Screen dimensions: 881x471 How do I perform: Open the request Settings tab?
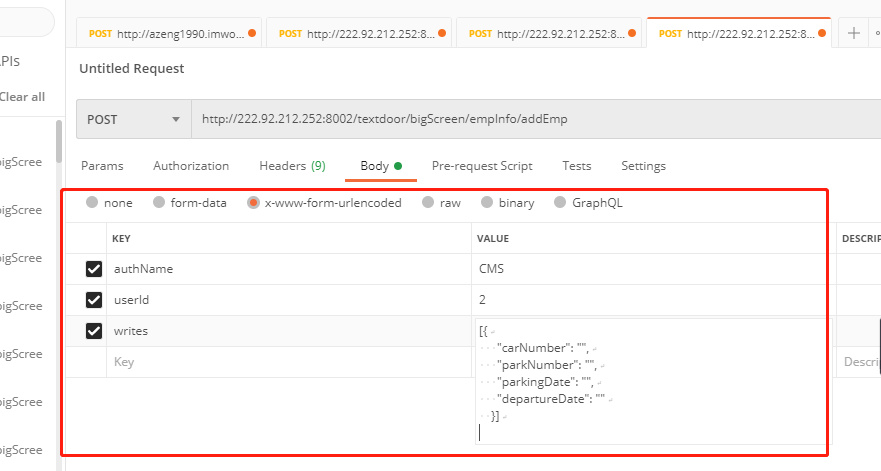(643, 166)
